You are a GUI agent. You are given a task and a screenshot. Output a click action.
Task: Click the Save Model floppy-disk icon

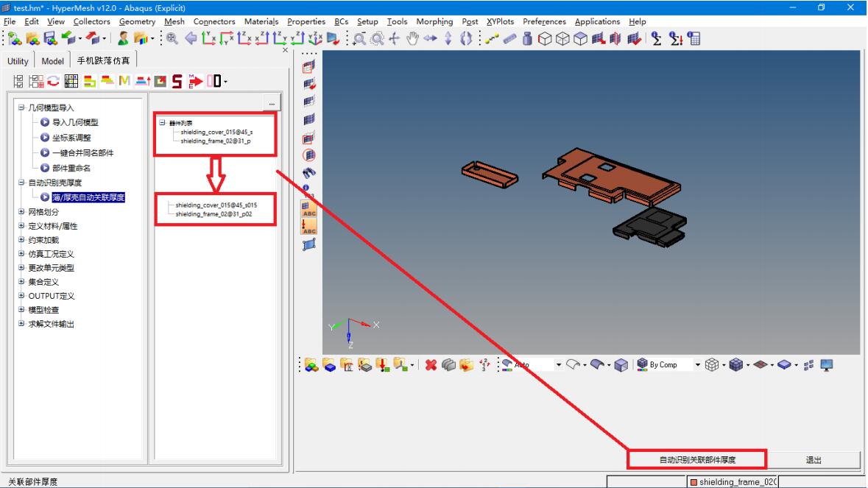50,38
